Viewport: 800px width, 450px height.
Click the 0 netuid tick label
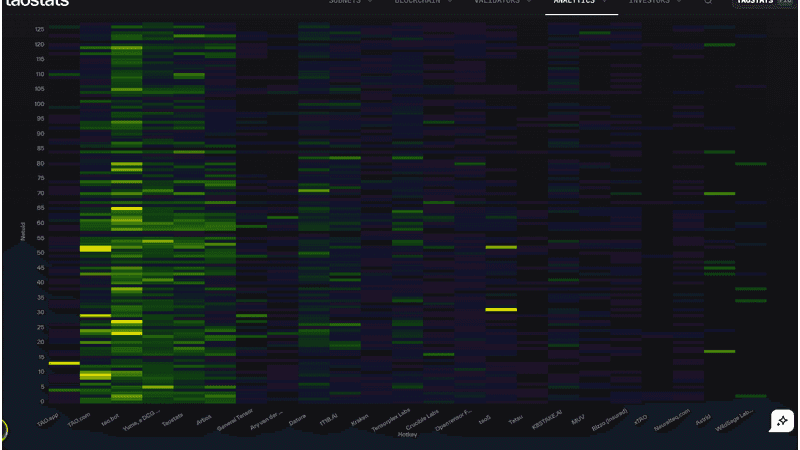(42, 402)
